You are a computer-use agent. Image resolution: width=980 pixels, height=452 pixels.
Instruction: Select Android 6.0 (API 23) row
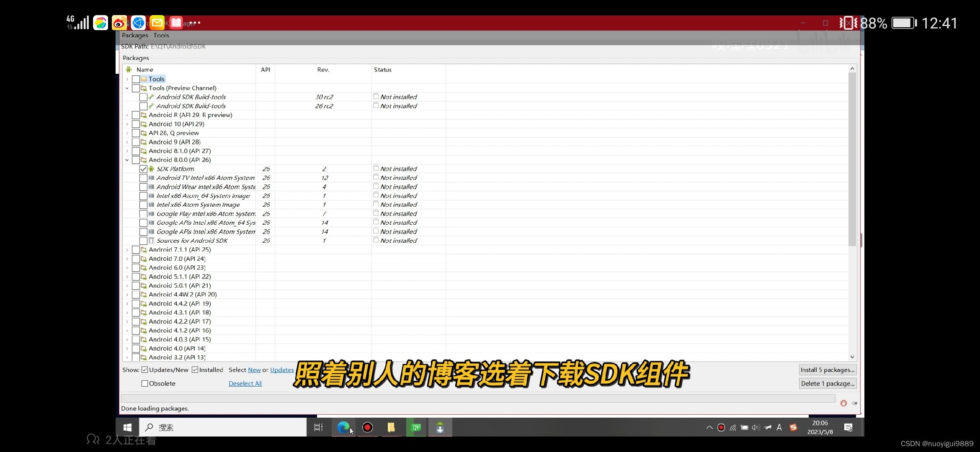[x=177, y=268]
